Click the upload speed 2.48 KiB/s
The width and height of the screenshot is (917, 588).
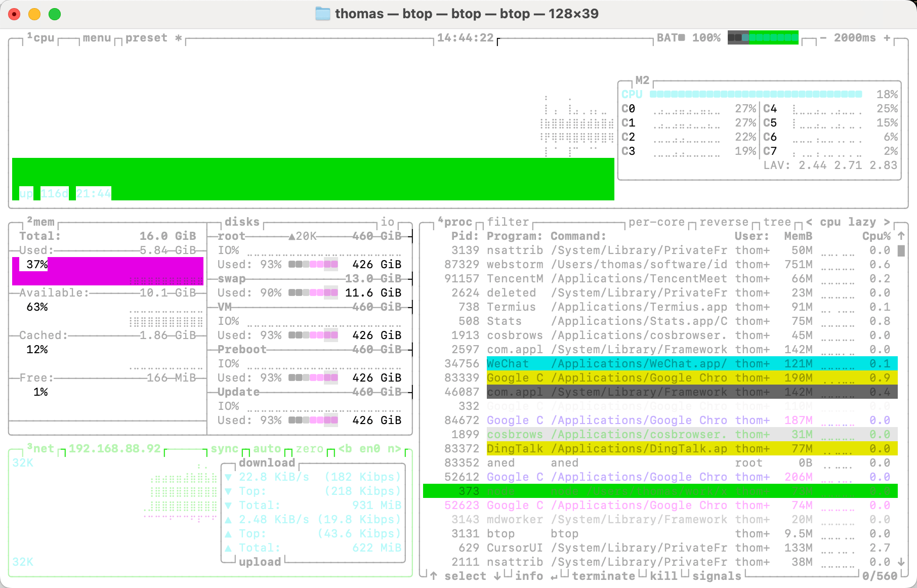274,520
